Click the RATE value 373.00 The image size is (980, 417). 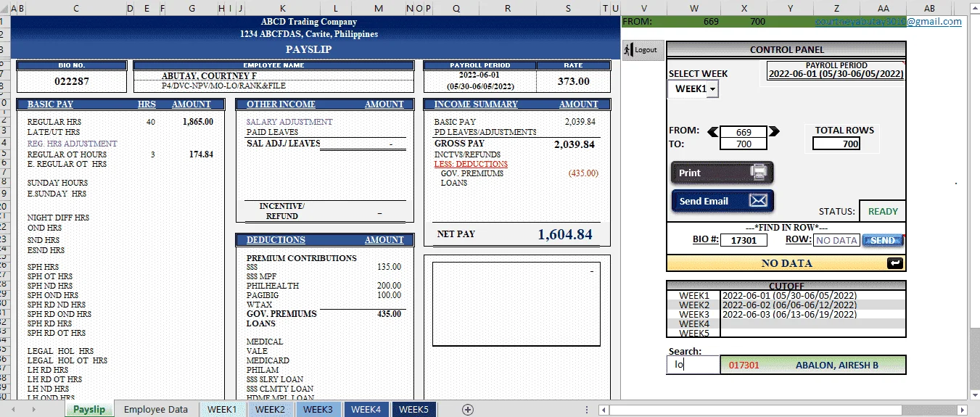click(x=573, y=81)
